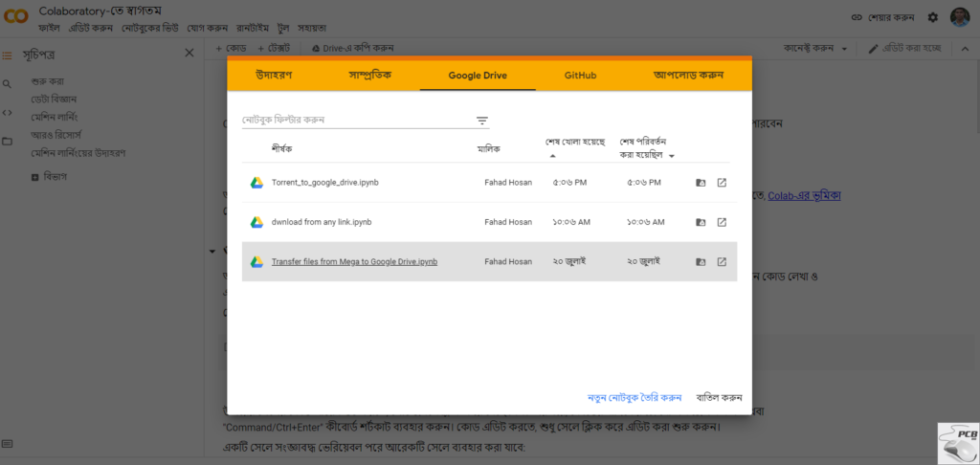Click the filter list icon in dialog
This screenshot has height=465, width=980.
coord(482,121)
